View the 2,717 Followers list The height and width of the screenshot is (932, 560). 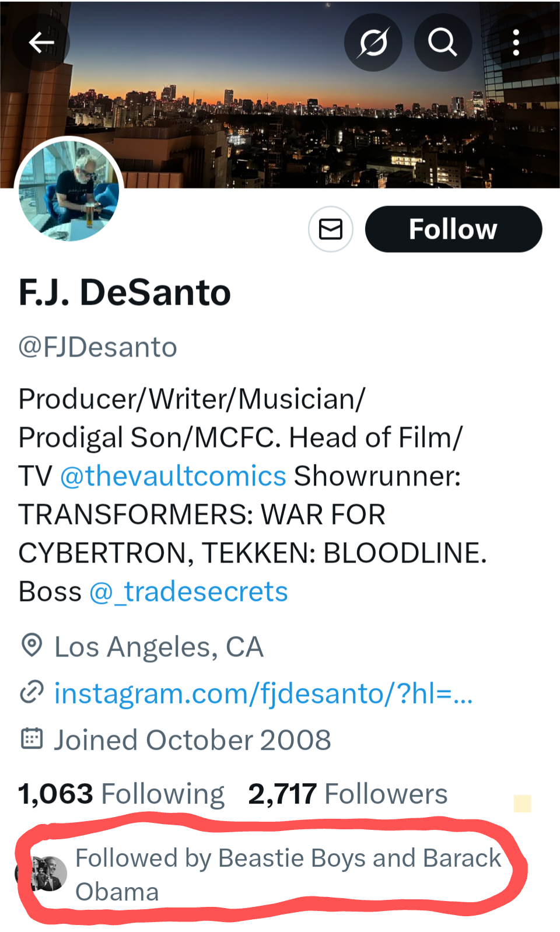coord(348,794)
